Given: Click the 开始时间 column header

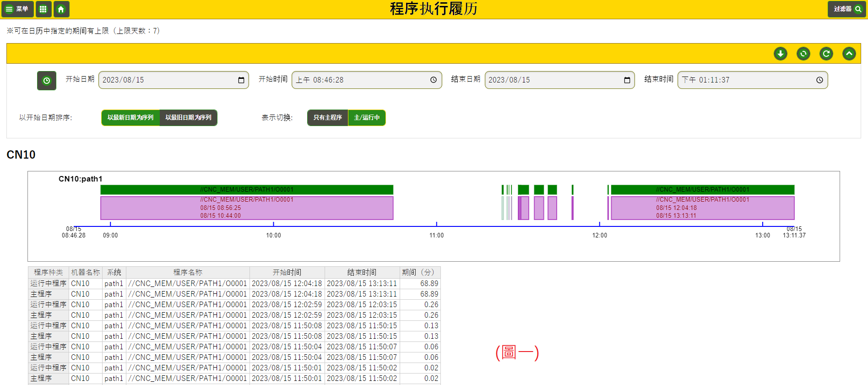Looking at the screenshot, I should 287,272.
